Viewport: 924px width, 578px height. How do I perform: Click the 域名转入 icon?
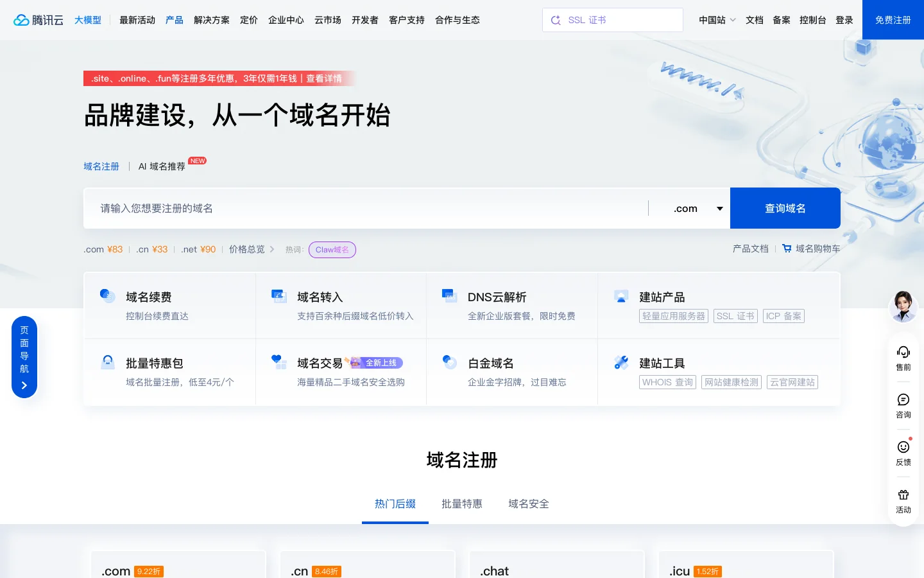pyautogui.click(x=278, y=295)
